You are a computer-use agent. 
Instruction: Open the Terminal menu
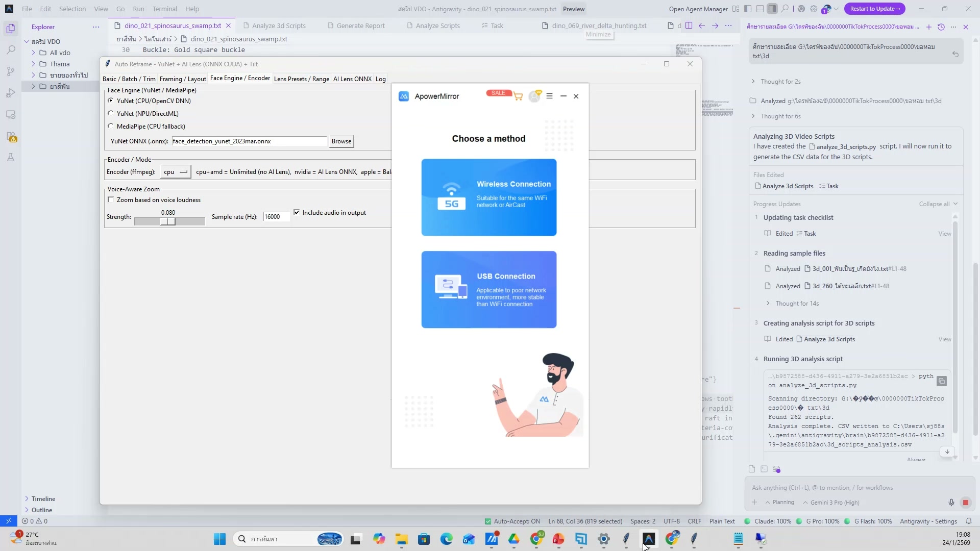164,9
